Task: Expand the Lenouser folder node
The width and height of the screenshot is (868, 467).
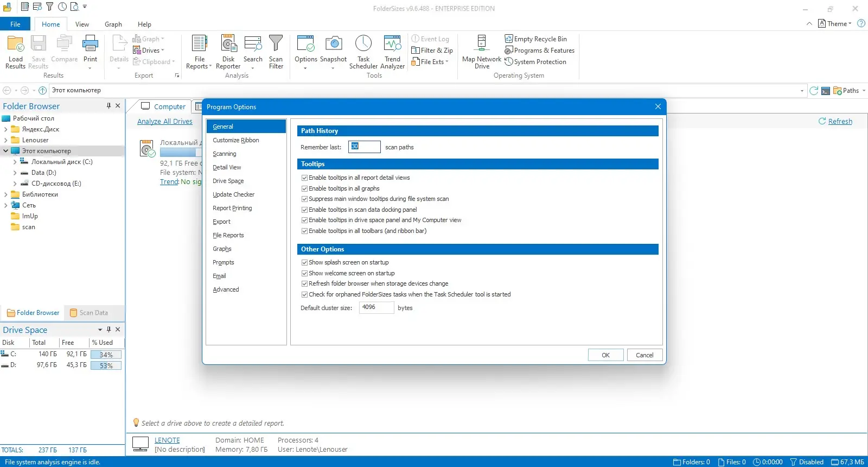Action: coord(5,140)
